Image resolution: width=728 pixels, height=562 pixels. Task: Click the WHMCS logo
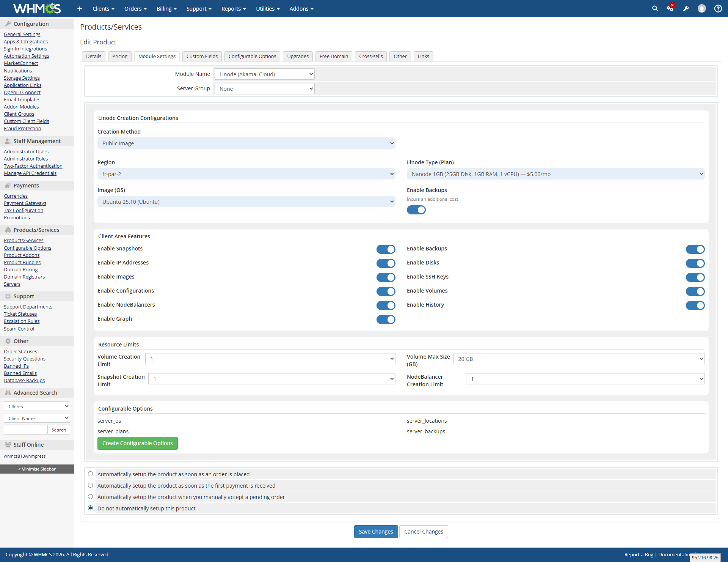pyautogui.click(x=37, y=8)
